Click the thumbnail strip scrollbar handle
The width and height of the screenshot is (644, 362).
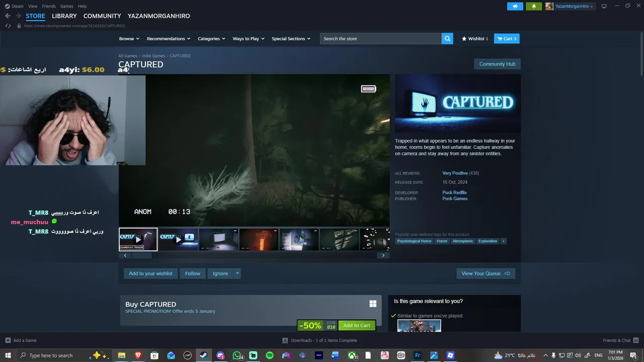click(x=141, y=255)
